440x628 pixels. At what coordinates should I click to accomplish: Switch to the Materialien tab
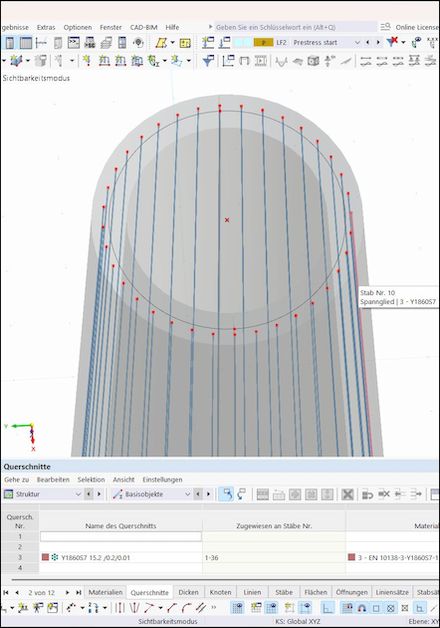[105, 592]
